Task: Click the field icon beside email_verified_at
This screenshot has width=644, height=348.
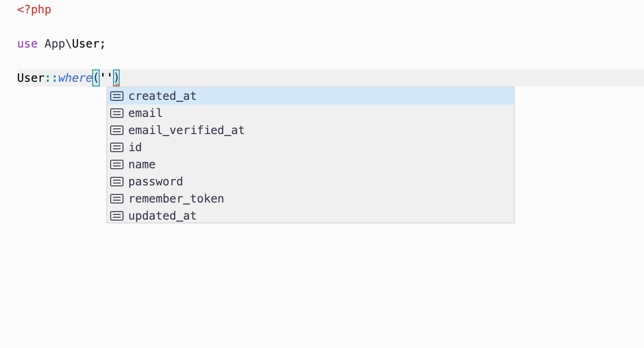Action: (117, 130)
